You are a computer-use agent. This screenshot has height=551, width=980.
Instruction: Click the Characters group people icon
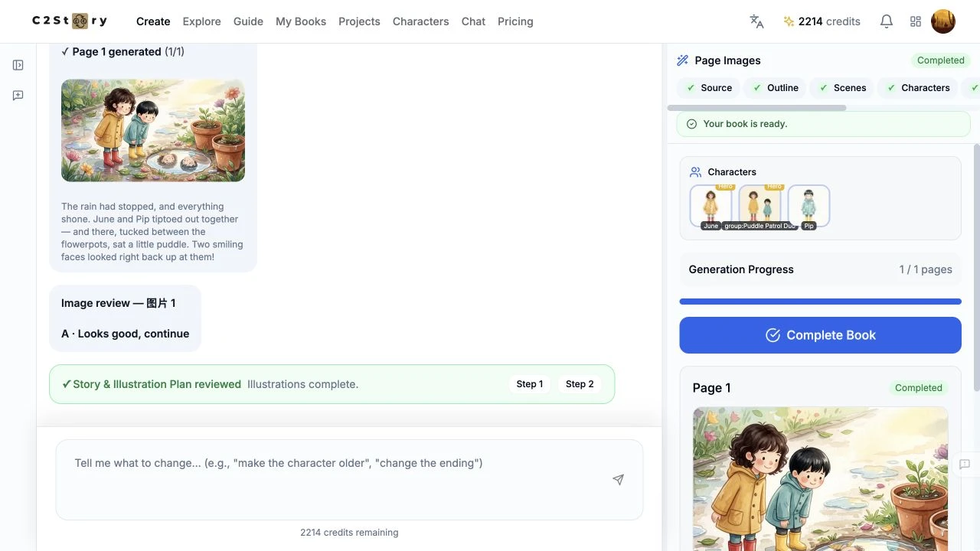[695, 172]
